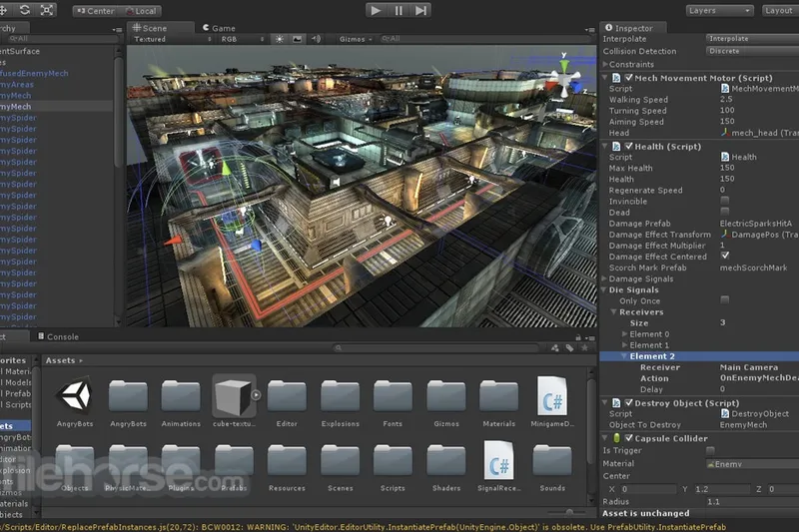Open the Scenes folder
The image size is (799, 532).
point(340,466)
